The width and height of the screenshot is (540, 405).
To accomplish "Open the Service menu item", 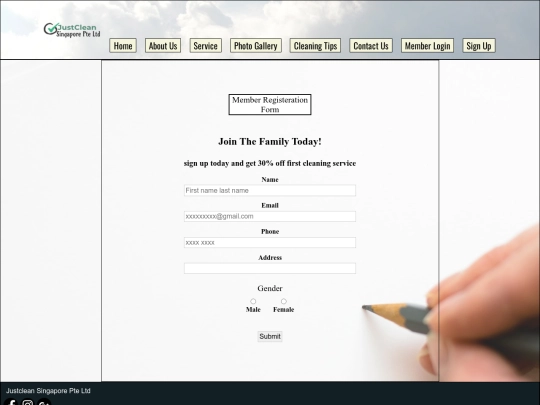I will coord(206,45).
